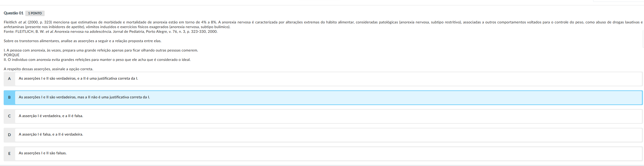Click the word 'PORQUE' between assertions
Image resolution: width=644 pixels, height=166 pixels.
[x=11, y=55]
